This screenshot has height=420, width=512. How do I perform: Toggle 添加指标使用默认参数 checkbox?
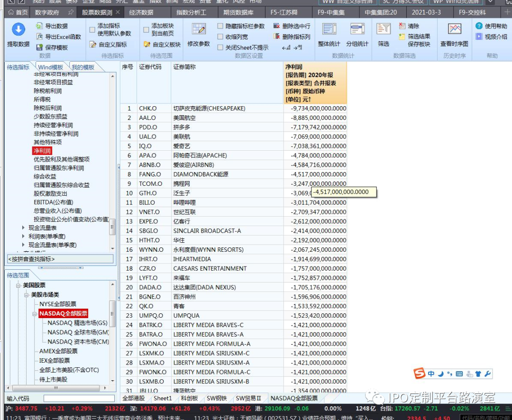point(92,30)
